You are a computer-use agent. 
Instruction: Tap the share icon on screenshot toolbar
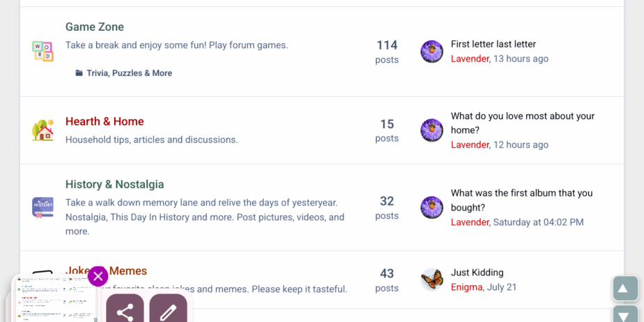tap(125, 312)
